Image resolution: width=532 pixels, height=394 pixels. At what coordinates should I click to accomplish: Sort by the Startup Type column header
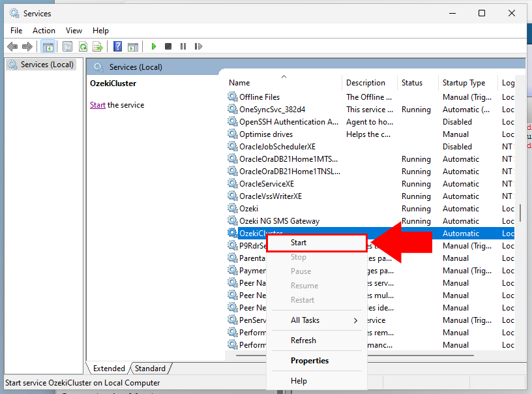coord(468,83)
